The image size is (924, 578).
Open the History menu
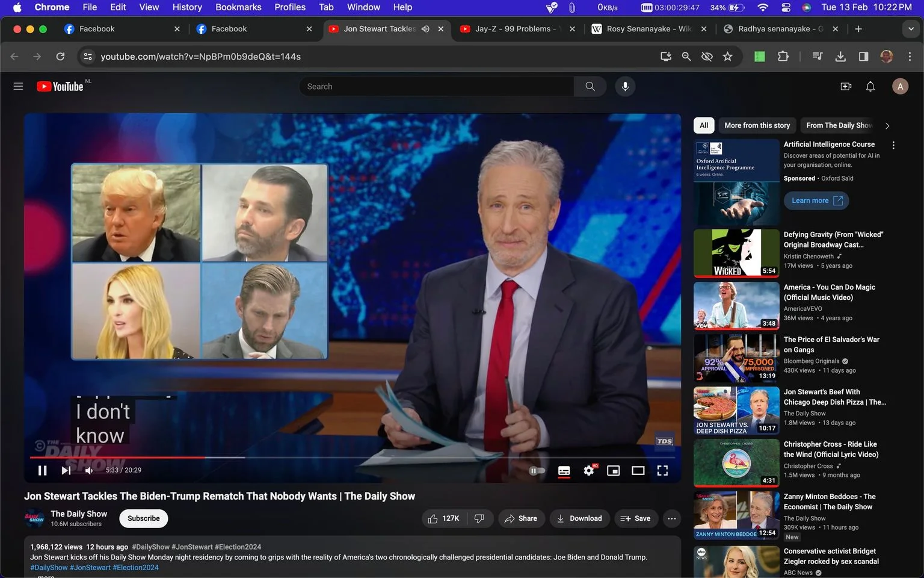(187, 7)
